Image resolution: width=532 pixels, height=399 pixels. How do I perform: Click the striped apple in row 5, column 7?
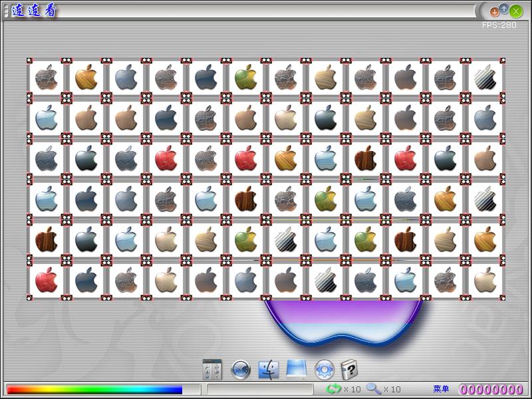coord(286,239)
